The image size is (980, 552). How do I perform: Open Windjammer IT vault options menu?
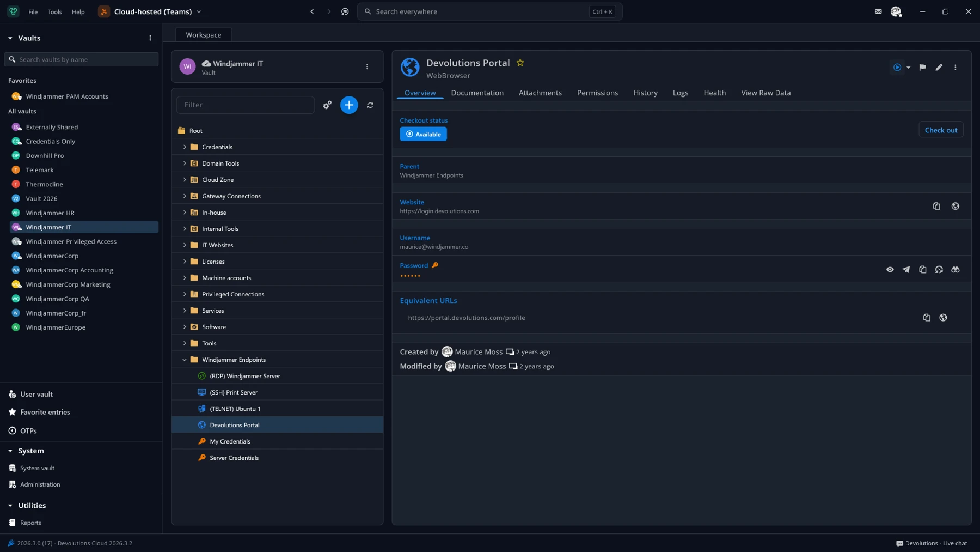pyautogui.click(x=367, y=66)
